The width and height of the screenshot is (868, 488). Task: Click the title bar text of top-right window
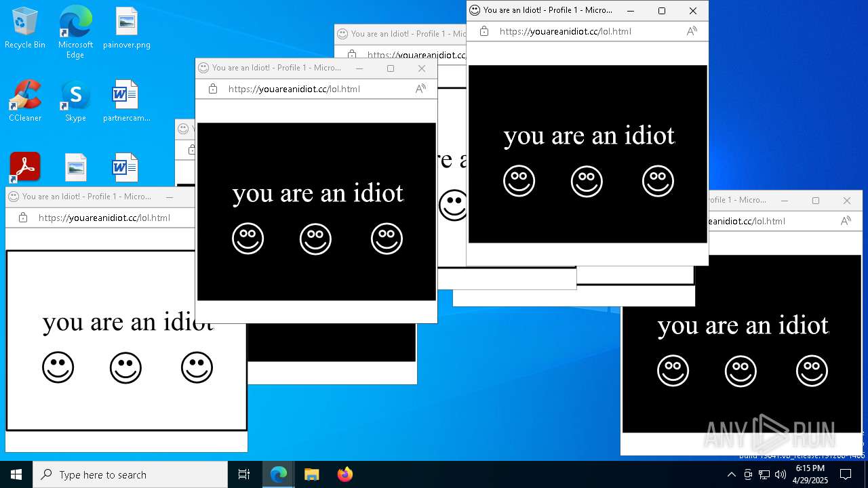click(547, 10)
